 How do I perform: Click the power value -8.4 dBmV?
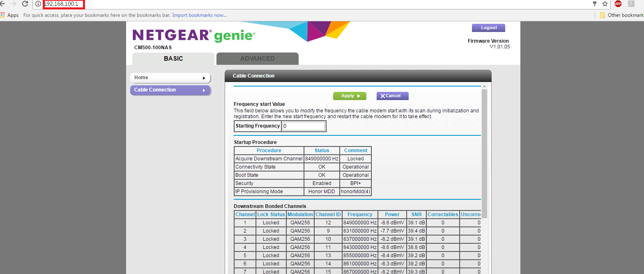coord(392,256)
